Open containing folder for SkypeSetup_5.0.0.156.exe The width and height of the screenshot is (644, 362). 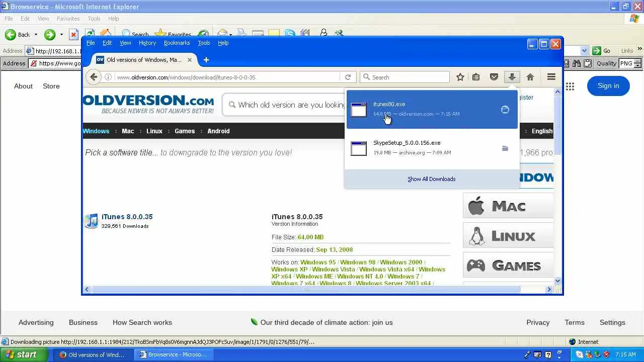coord(505,148)
